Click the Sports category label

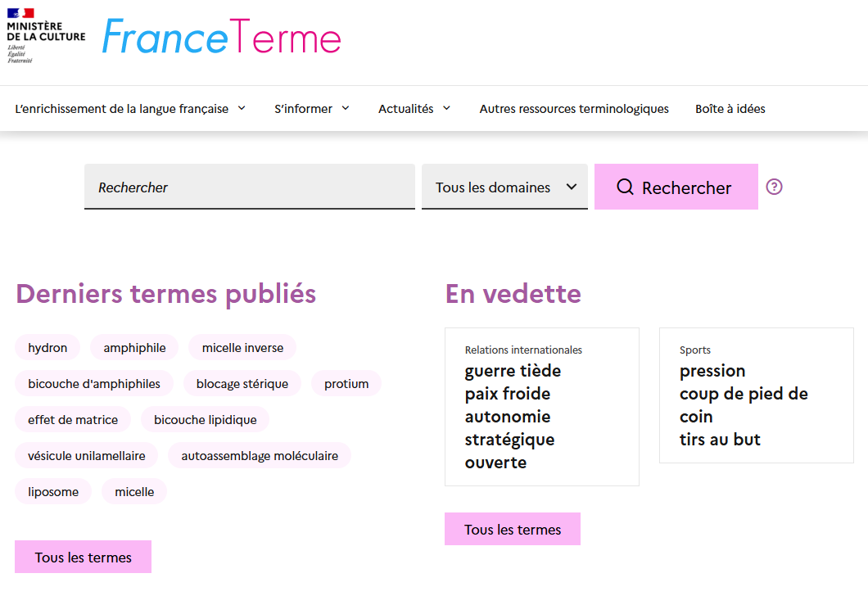pos(694,350)
